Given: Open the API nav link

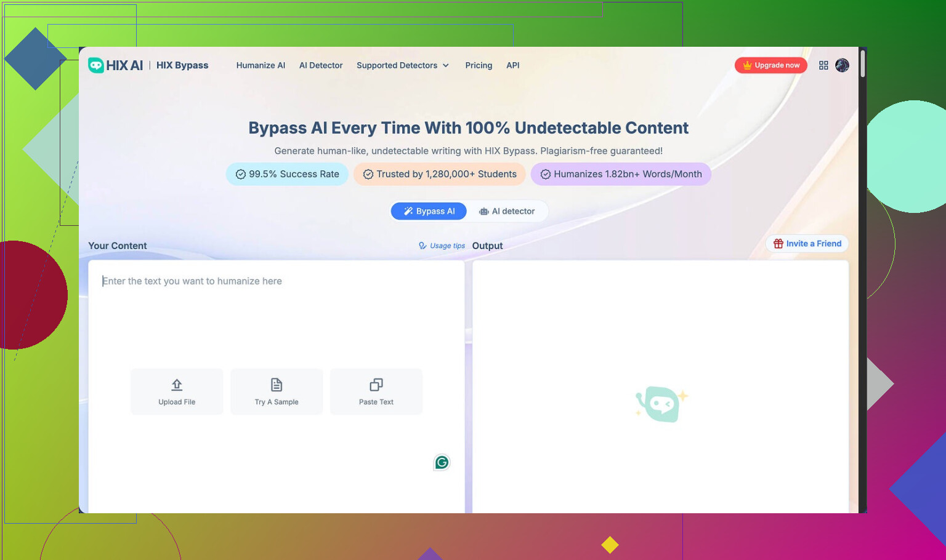Looking at the screenshot, I should pyautogui.click(x=512, y=65).
